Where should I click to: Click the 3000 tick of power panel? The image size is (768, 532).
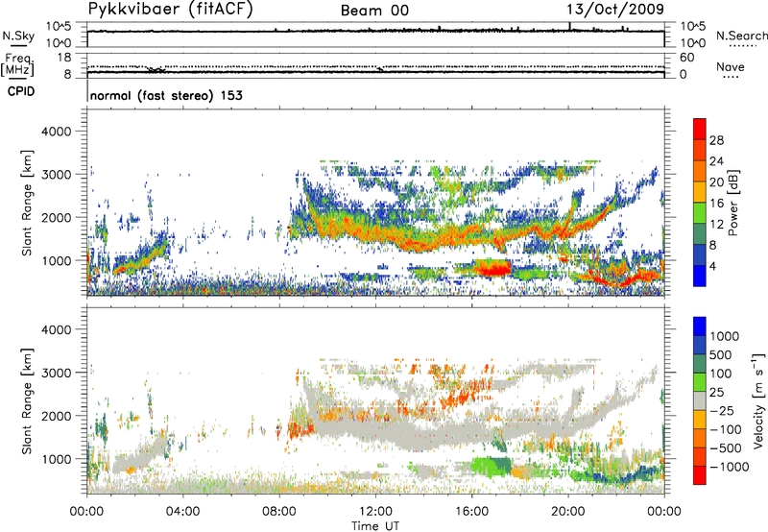56,175
